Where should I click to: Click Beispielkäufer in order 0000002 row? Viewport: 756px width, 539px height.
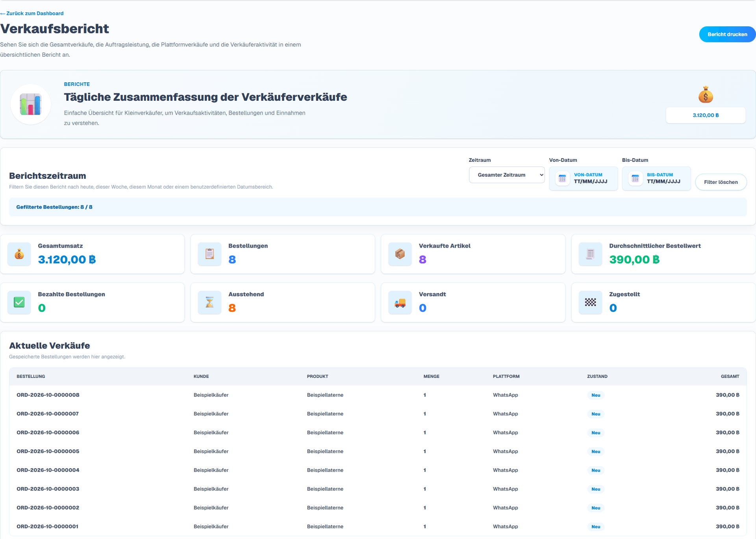click(x=211, y=508)
